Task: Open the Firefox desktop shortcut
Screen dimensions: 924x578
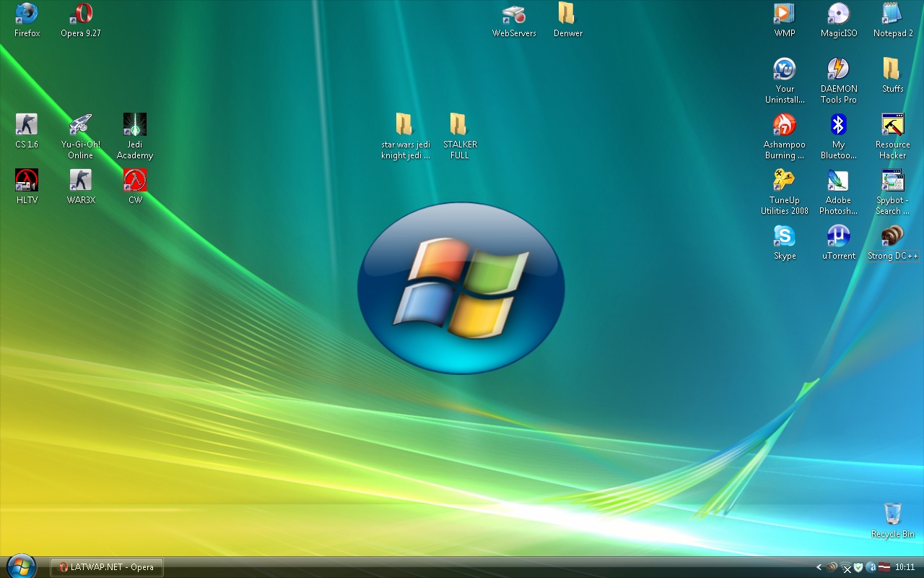Action: 27,20
